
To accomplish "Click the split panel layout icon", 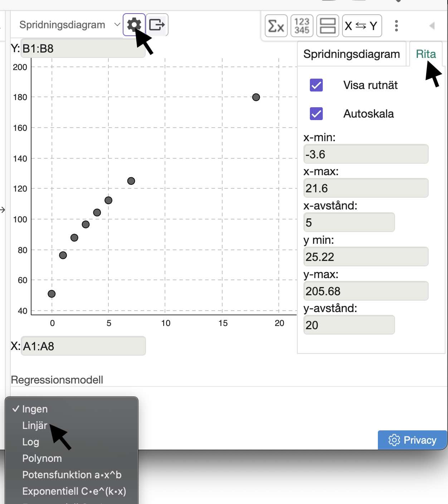I will [x=327, y=25].
